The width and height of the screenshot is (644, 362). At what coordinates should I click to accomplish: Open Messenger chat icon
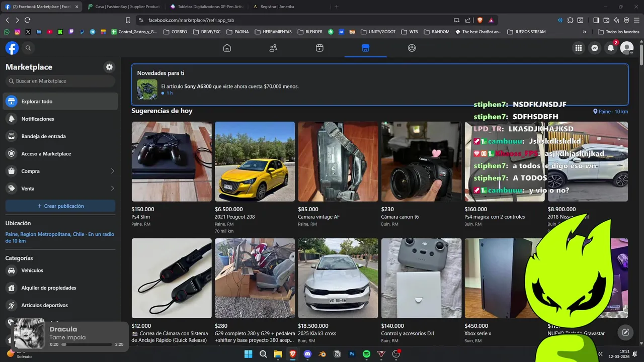click(x=595, y=48)
